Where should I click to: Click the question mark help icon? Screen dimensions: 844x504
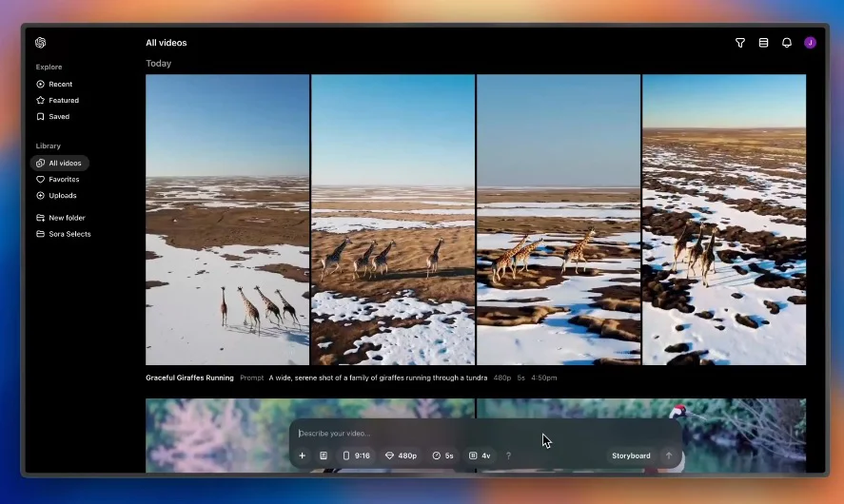click(508, 456)
